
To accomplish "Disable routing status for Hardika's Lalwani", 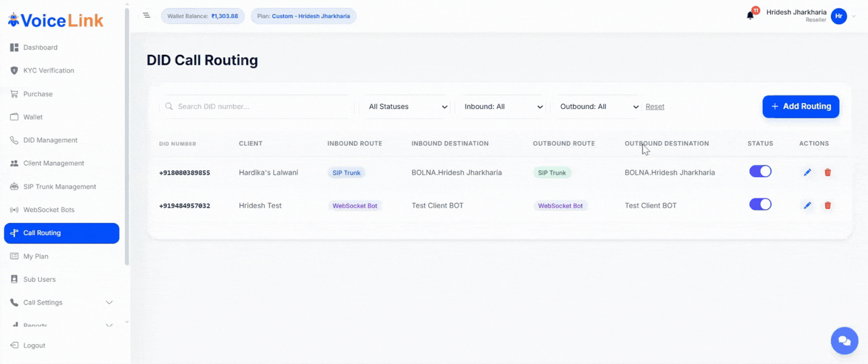I will pos(760,172).
